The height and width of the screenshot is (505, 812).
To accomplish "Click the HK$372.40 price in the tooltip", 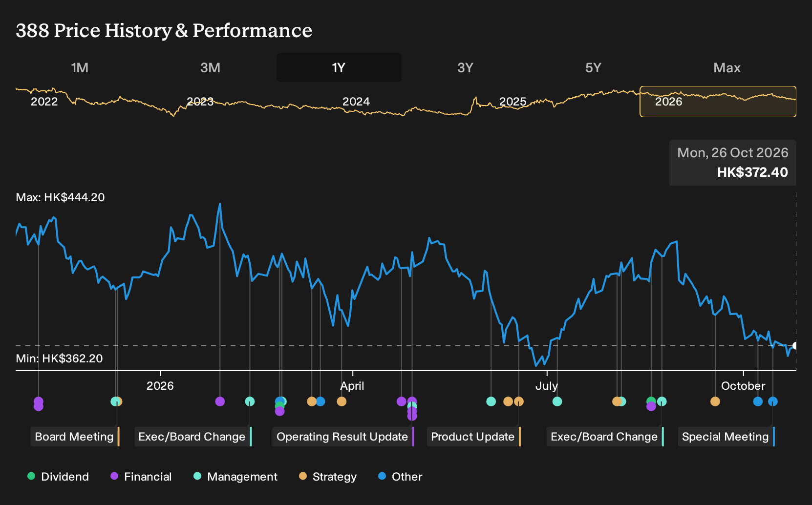I will coord(752,172).
